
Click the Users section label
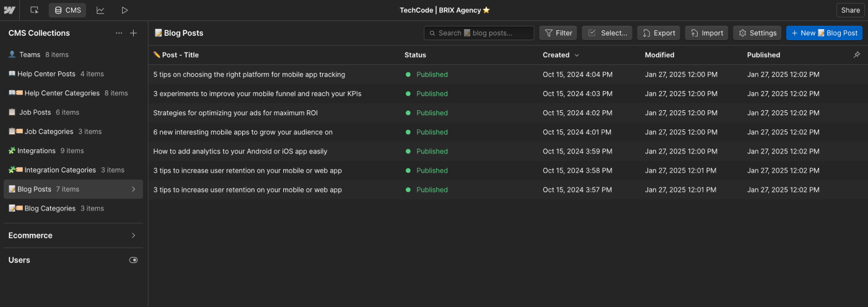[x=19, y=260]
